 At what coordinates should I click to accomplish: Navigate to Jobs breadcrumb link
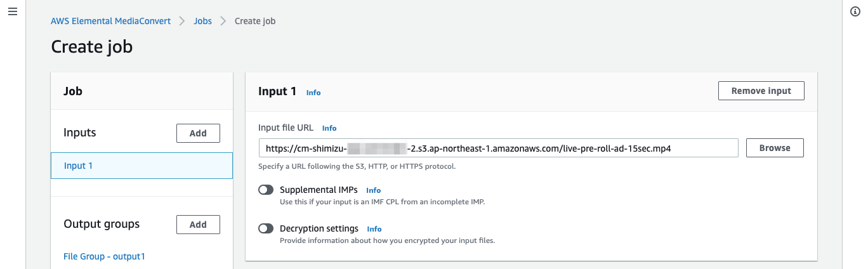[x=202, y=21]
